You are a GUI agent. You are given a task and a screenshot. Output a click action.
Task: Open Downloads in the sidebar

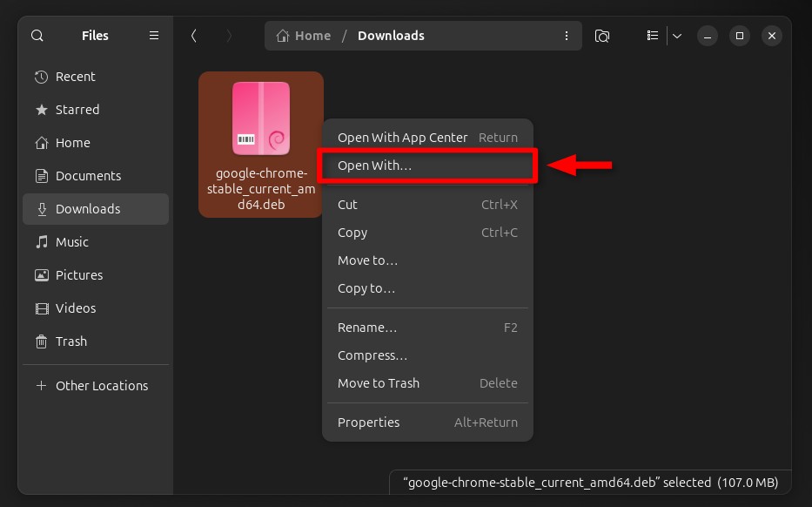96,209
